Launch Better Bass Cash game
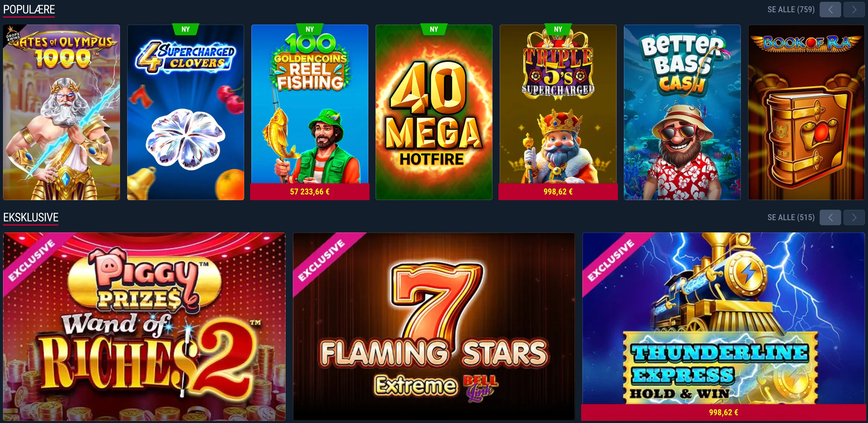This screenshot has width=868, height=423. click(x=682, y=112)
